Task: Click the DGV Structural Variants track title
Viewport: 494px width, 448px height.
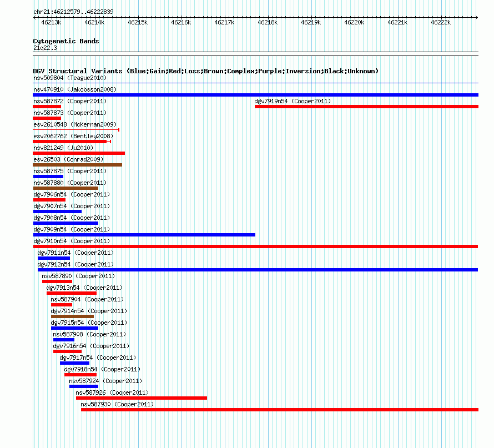Action: pos(205,71)
